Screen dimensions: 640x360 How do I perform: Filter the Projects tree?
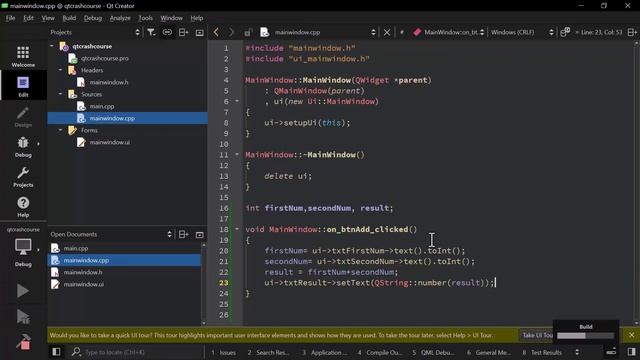pos(151,32)
